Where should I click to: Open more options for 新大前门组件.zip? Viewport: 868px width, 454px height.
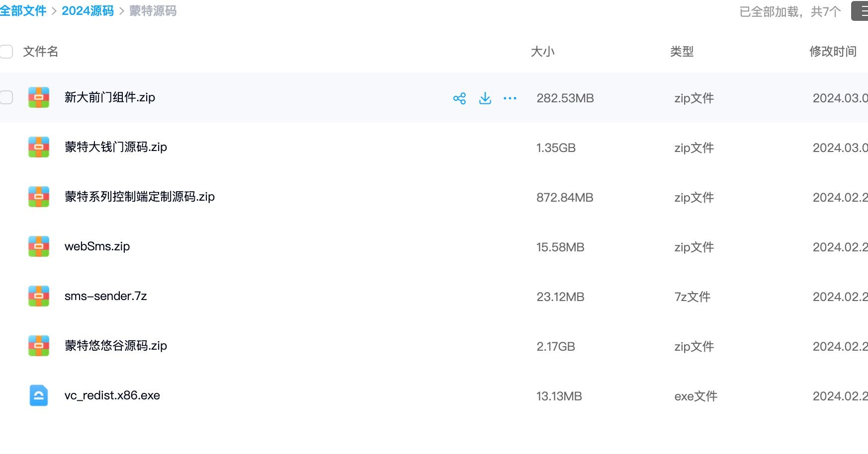[510, 98]
